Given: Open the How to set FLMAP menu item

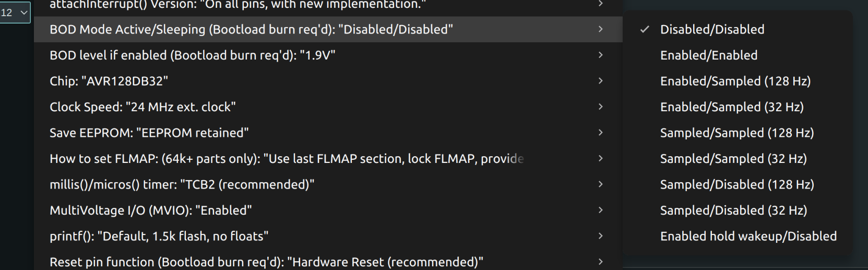Looking at the screenshot, I should [286, 159].
